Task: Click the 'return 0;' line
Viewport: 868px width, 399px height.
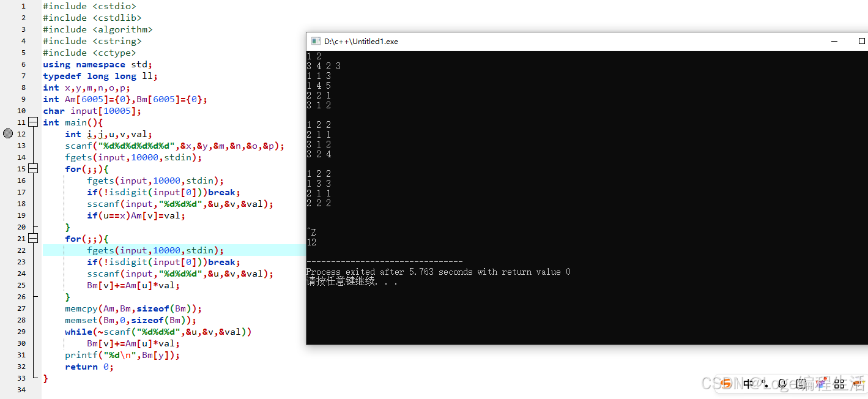Action: pyautogui.click(x=89, y=367)
